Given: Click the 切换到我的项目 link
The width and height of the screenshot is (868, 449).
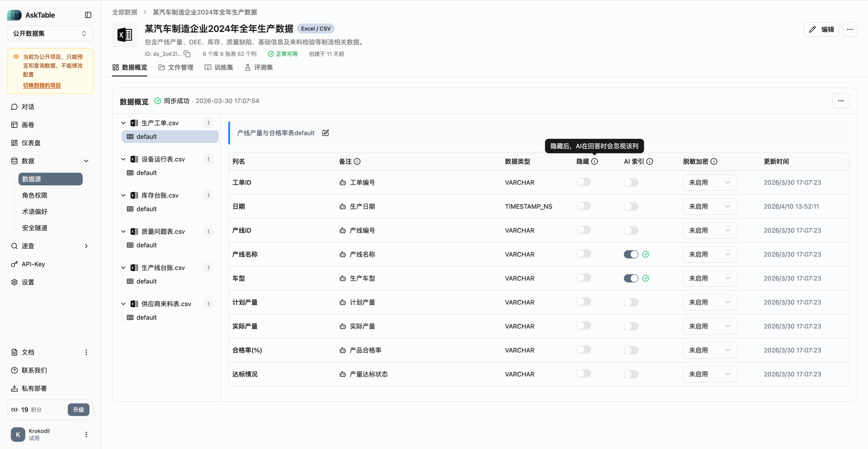Looking at the screenshot, I should pyautogui.click(x=41, y=85).
